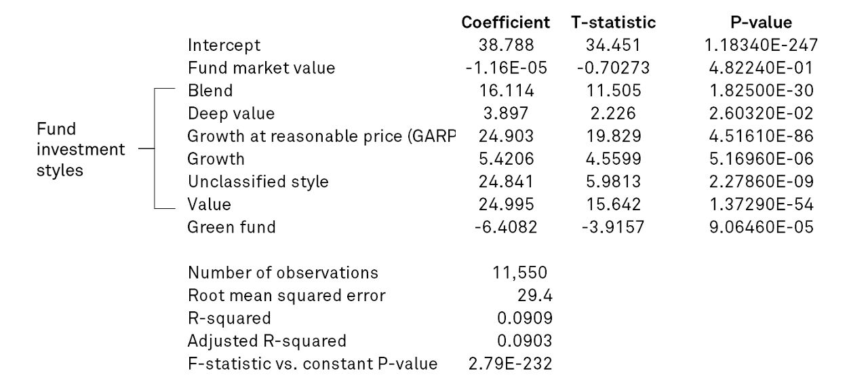Select Growth at reasonable price (GARP) label
The image size is (868, 390).
[x=321, y=136]
